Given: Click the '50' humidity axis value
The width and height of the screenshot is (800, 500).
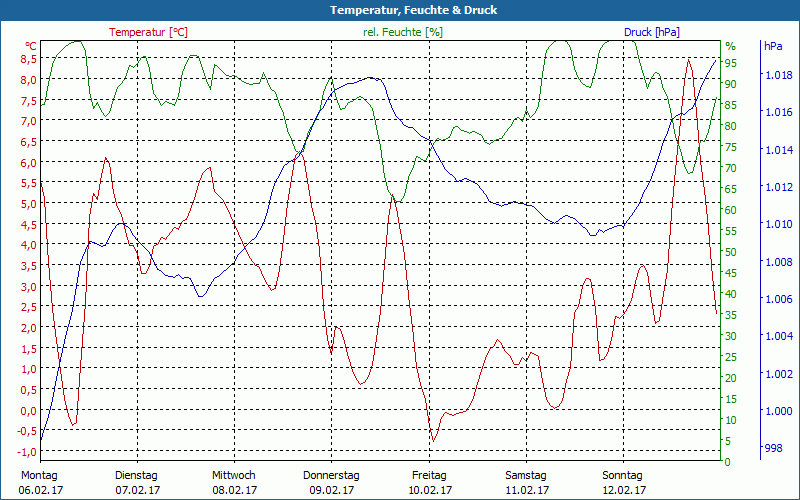Looking at the screenshot, I should [x=731, y=252].
